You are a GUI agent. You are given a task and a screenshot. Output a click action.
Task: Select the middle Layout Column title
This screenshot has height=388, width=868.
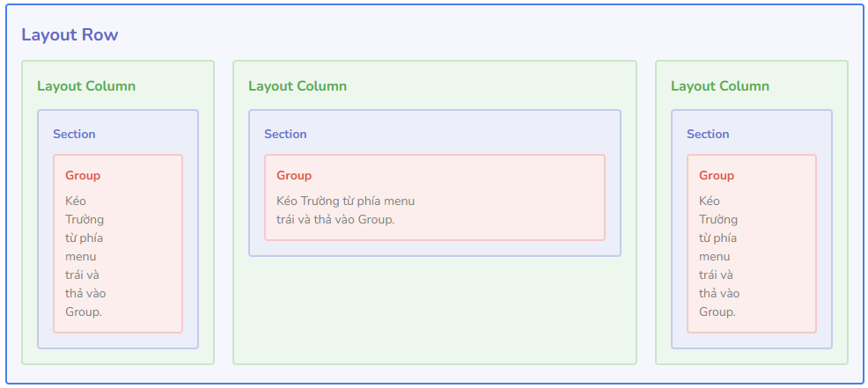[298, 86]
